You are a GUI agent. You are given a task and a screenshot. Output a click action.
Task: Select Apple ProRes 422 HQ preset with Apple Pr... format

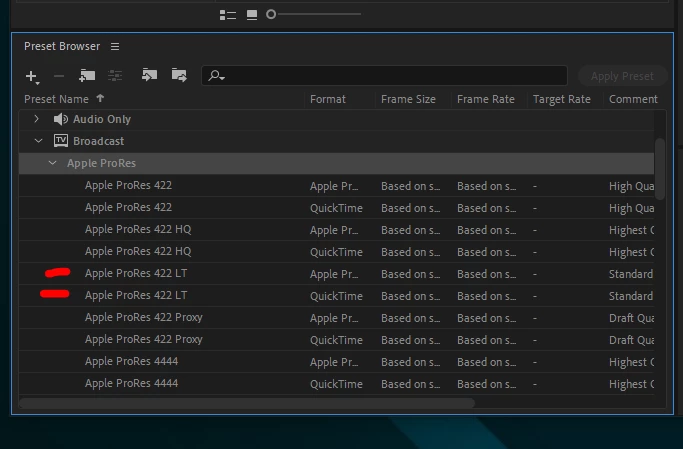336,230
